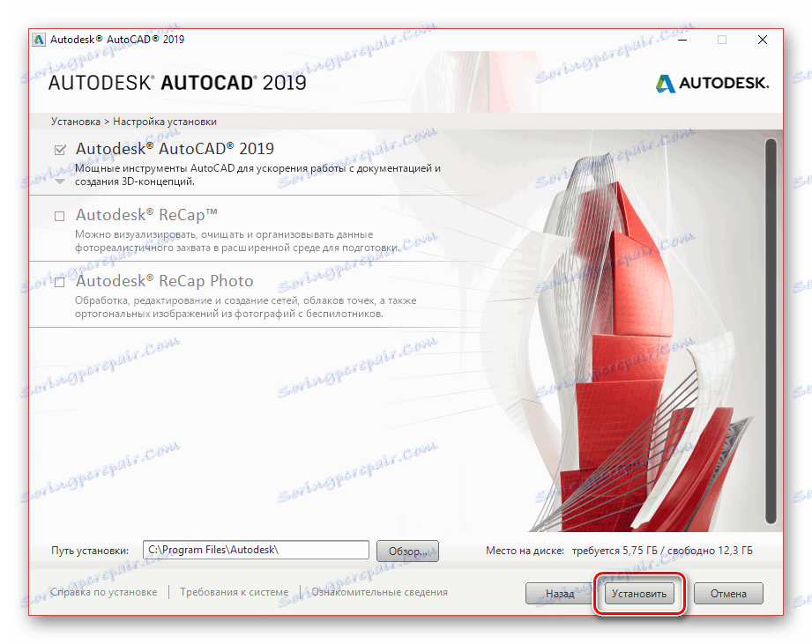
Task: Check the Autodesk ReCap Photo checkbox
Action: tap(60, 283)
